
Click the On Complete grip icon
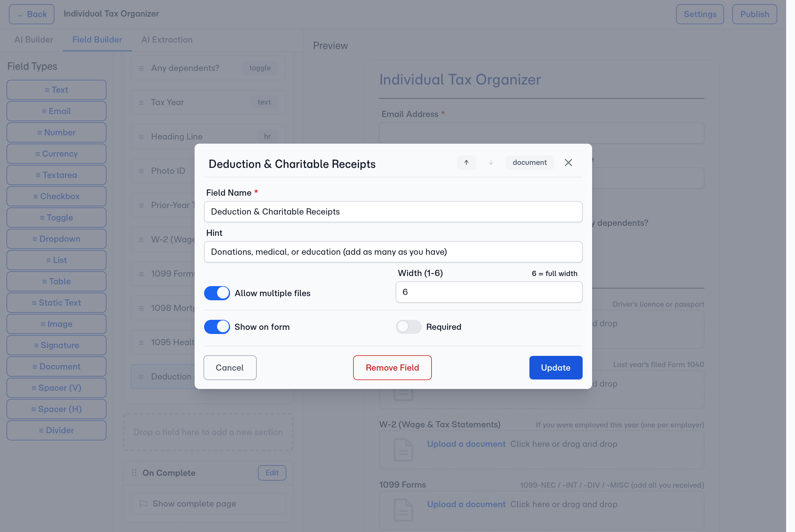[134, 473]
